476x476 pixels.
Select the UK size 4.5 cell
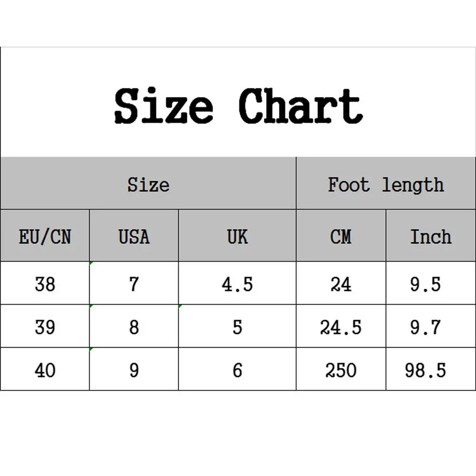(x=237, y=284)
